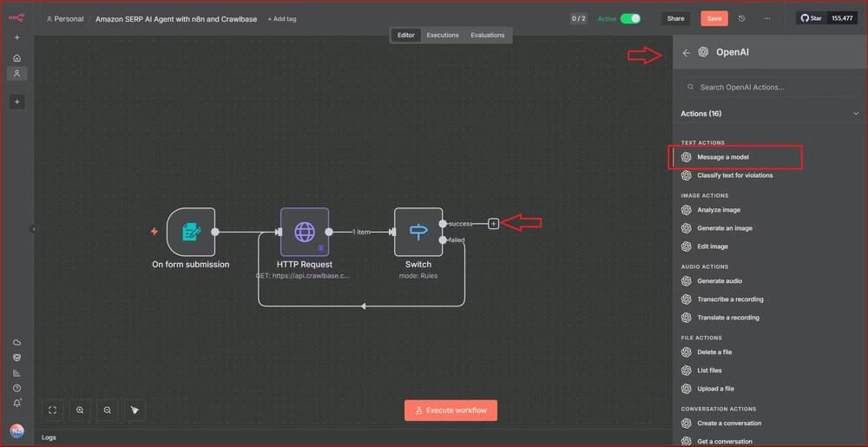The image size is (868, 447).
Task: Collapse the Actions (16) section
Action: [x=856, y=114]
